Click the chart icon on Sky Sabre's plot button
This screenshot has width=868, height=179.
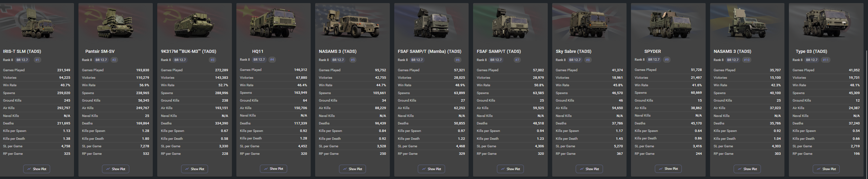[x=582, y=169]
